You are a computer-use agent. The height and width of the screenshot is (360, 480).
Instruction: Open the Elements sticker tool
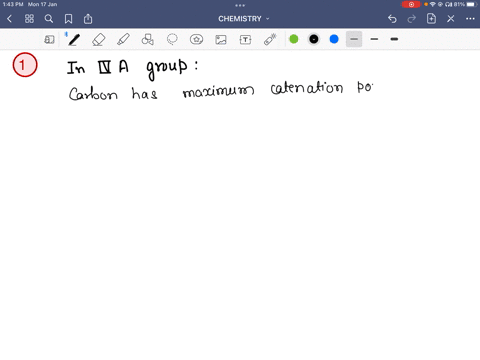pos(196,39)
